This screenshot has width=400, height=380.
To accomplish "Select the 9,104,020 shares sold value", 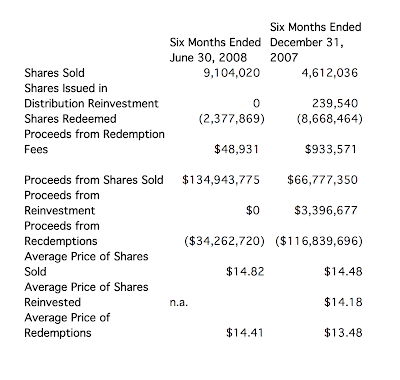I will (232, 73).
